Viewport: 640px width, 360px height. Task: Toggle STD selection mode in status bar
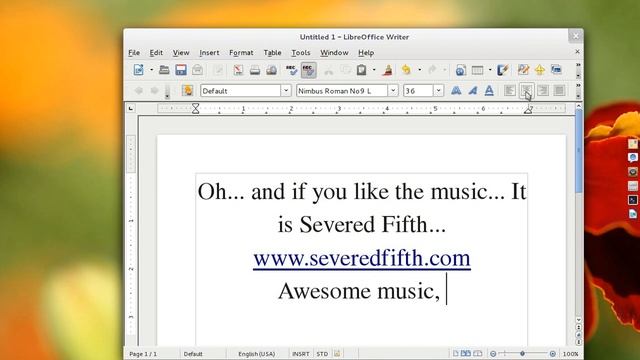coord(322,354)
